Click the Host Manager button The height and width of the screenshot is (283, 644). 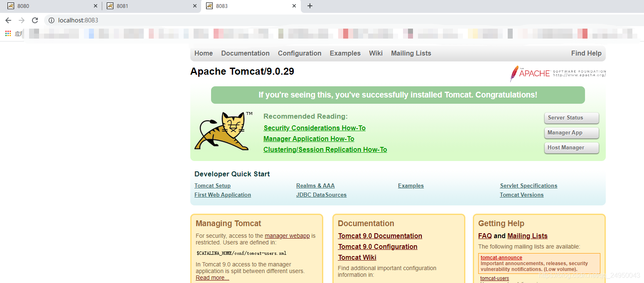[572, 148]
